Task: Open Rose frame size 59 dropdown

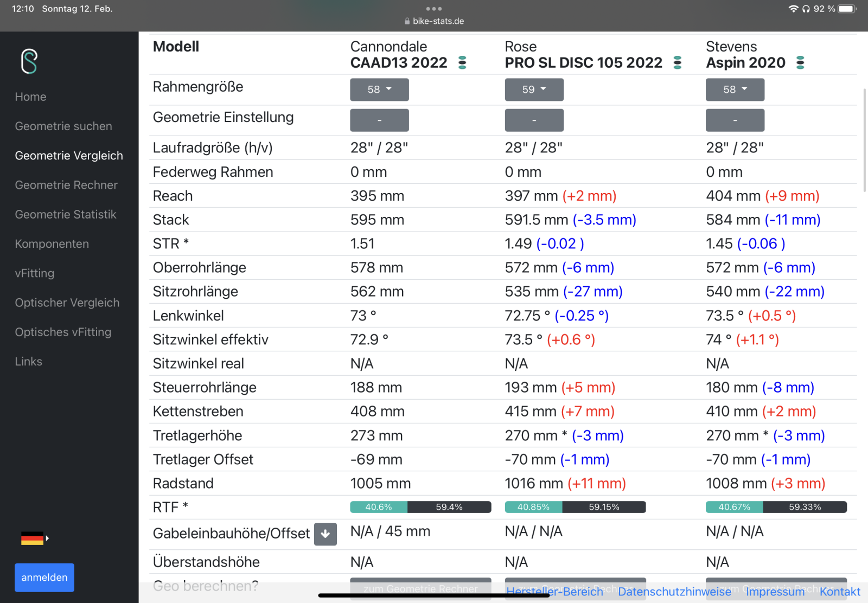Action: (x=534, y=89)
